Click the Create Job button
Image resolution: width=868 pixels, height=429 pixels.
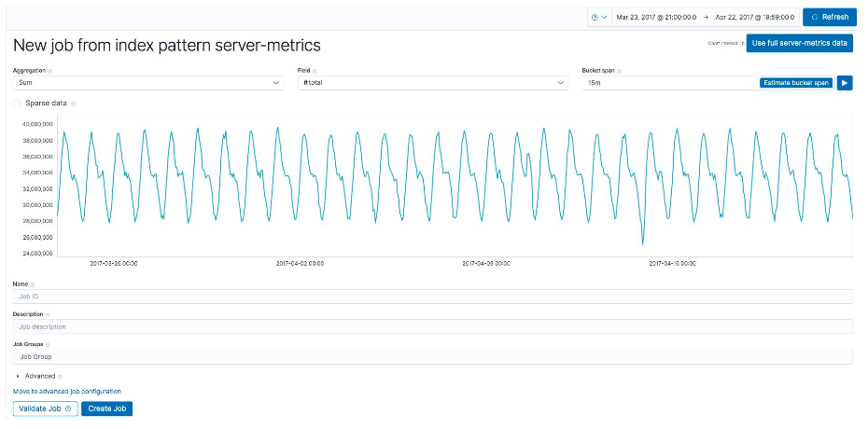[106, 409]
